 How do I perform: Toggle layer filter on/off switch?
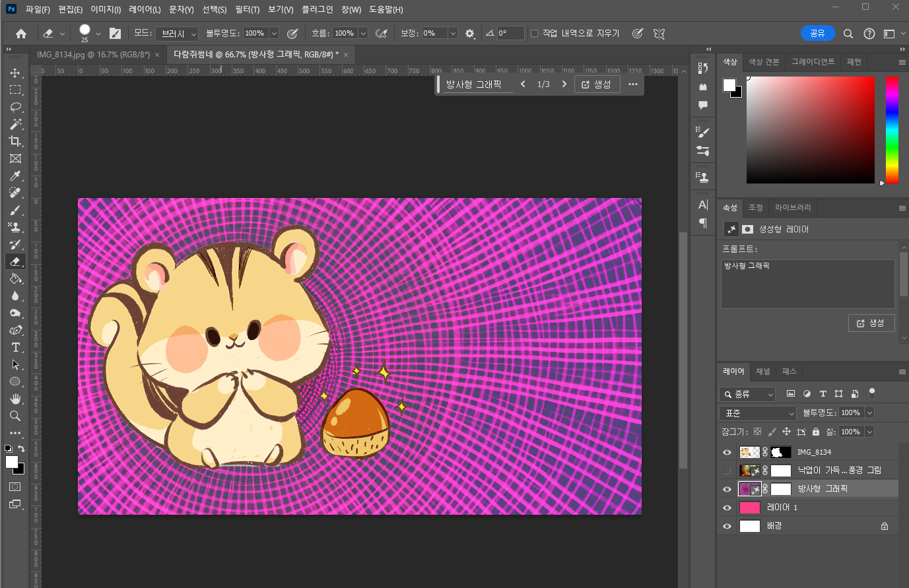pyautogui.click(x=872, y=393)
